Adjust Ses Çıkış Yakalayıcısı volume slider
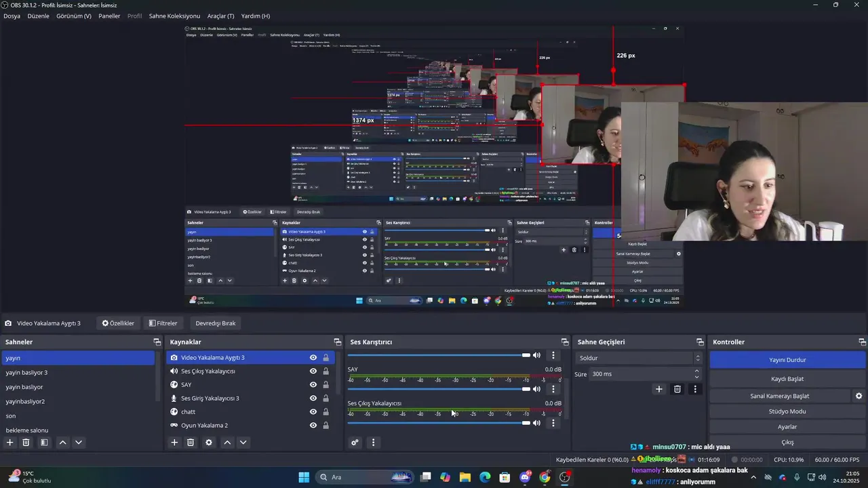This screenshot has height=488, width=868. coord(439,423)
